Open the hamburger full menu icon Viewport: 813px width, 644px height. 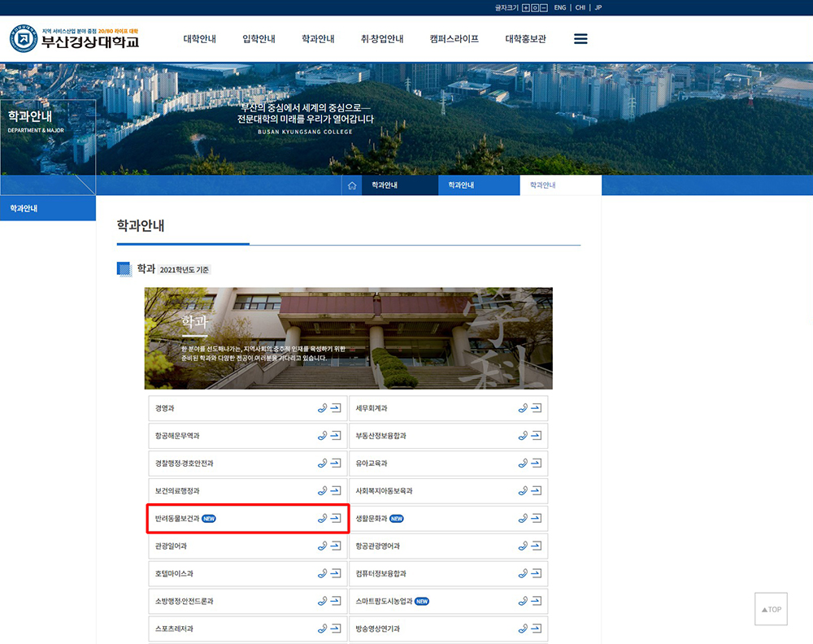click(580, 39)
